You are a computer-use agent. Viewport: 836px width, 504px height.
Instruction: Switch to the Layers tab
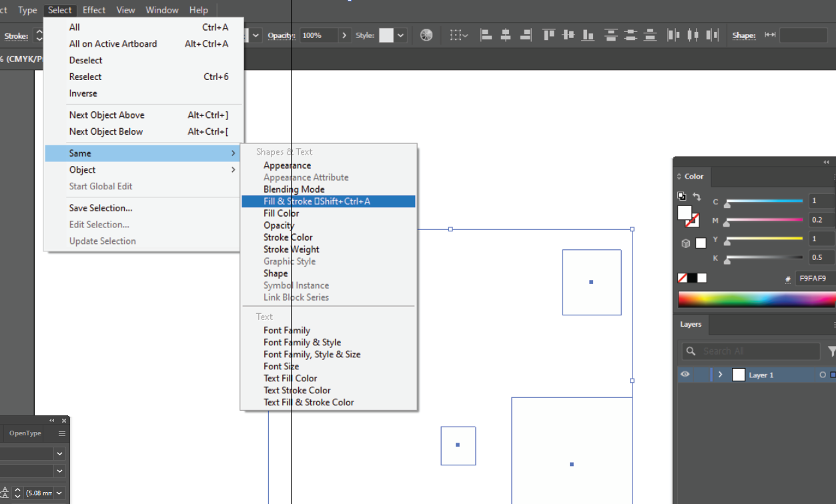[691, 325]
